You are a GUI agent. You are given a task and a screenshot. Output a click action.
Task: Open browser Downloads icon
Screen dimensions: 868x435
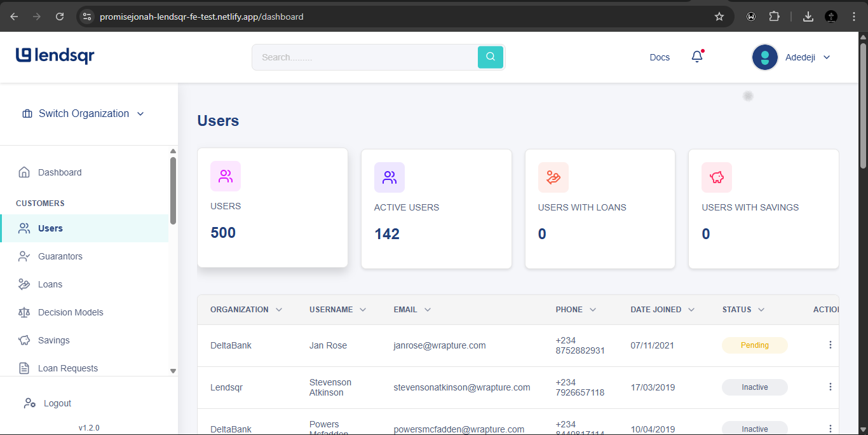pyautogui.click(x=808, y=17)
